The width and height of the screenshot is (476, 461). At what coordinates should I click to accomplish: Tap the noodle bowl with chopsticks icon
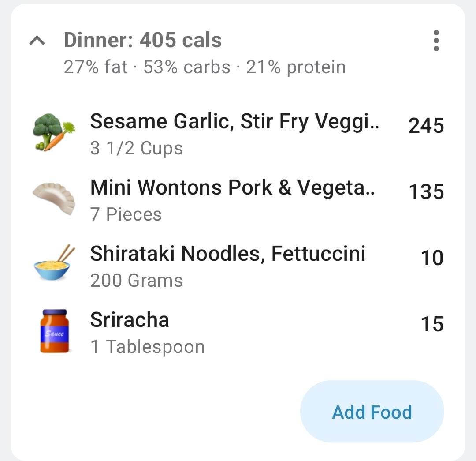[x=54, y=263]
